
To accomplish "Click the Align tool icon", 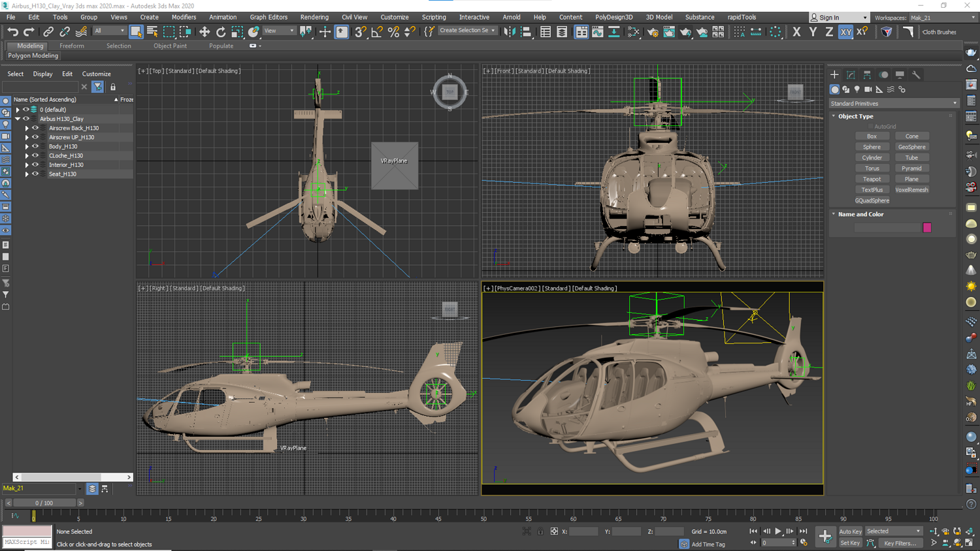I will coord(526,32).
